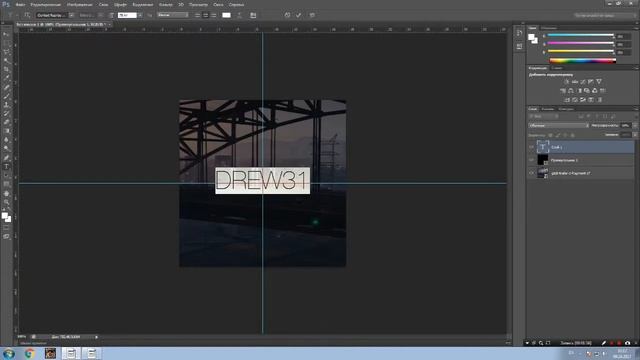Open the font family dropdown

pos(71,15)
